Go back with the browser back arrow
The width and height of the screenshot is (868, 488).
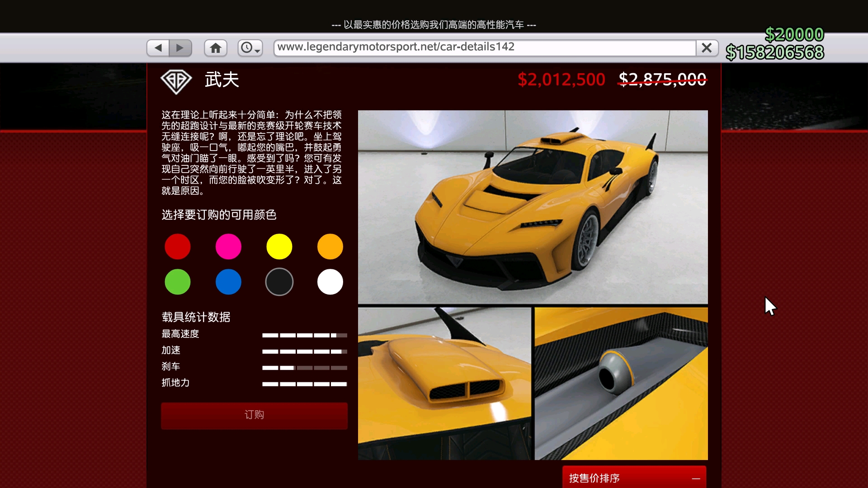158,48
